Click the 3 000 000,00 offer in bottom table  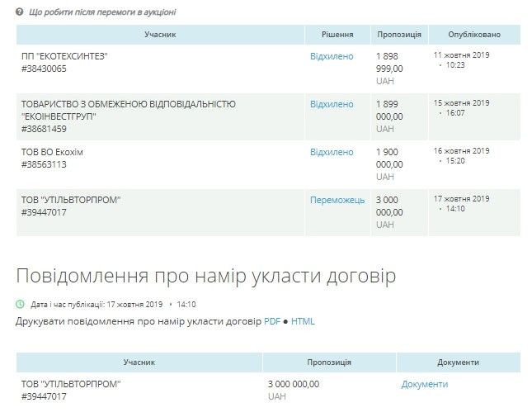[294, 384]
